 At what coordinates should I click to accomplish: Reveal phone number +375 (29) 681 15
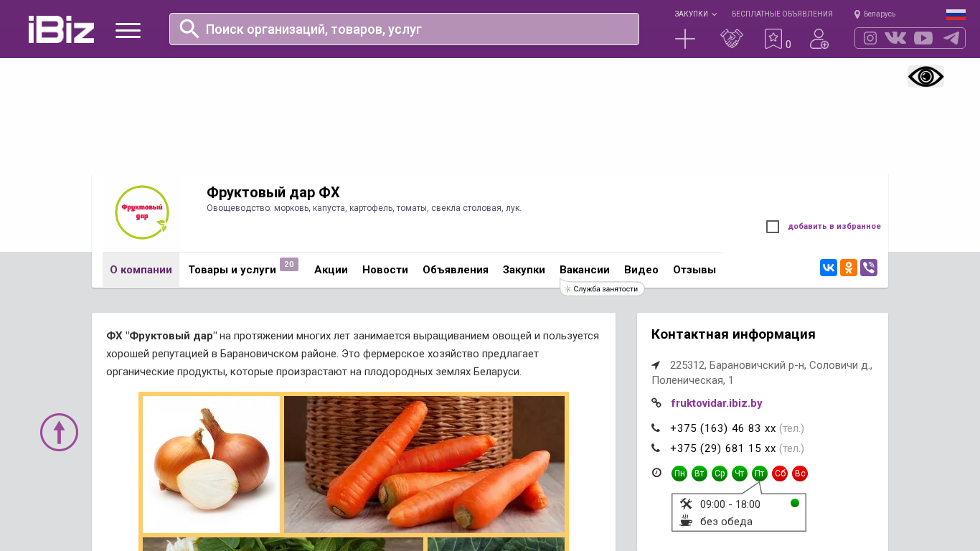point(723,448)
